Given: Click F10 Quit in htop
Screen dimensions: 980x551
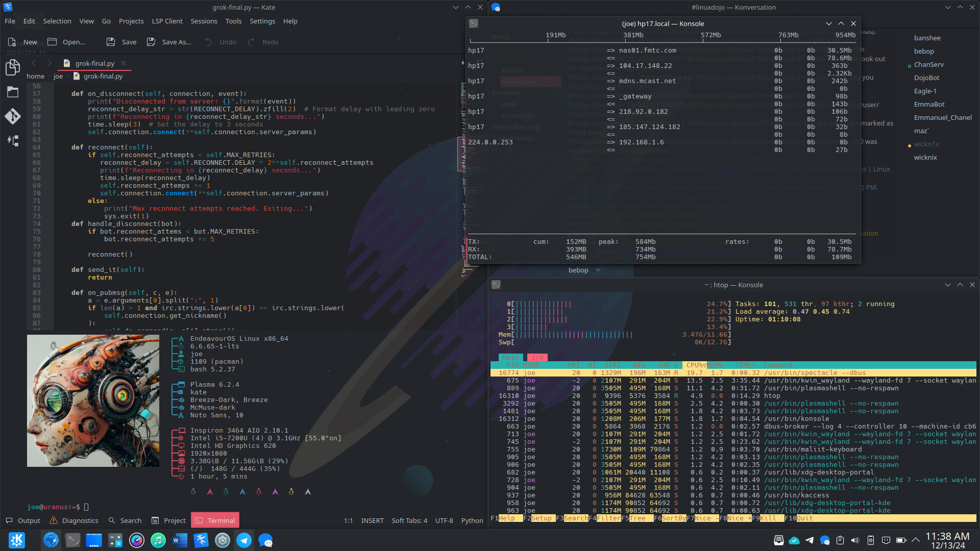Looking at the screenshot, I should [805, 518].
